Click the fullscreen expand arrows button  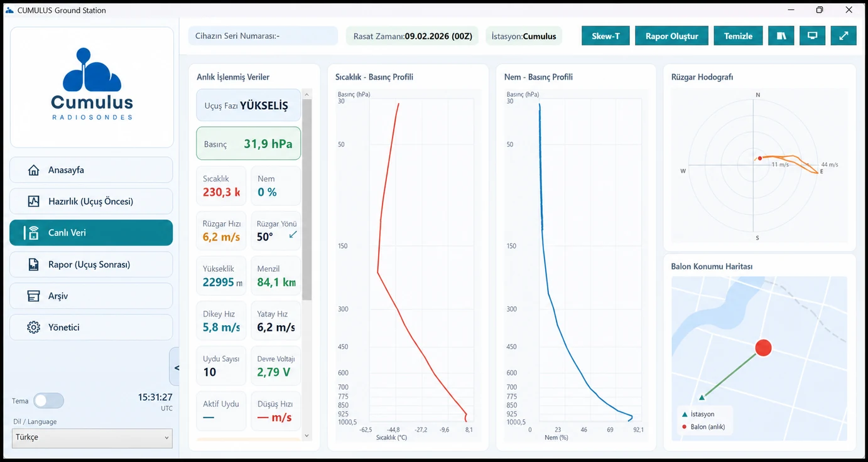tap(844, 36)
